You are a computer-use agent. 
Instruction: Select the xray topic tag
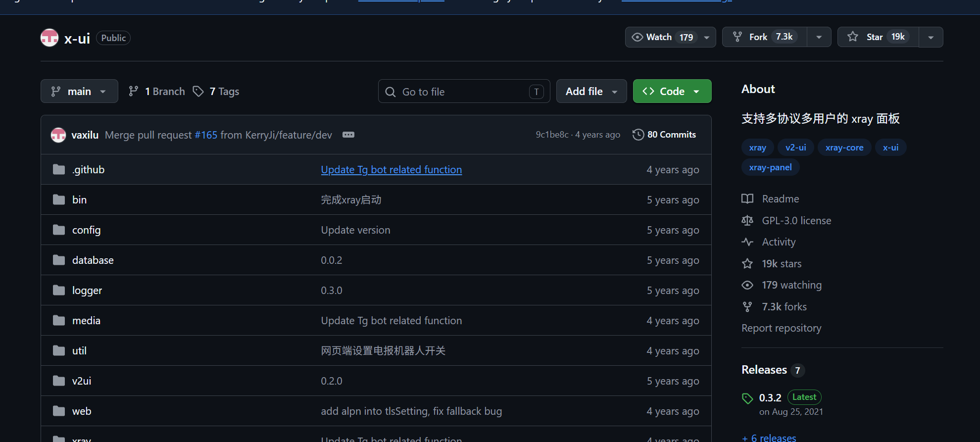pos(758,147)
